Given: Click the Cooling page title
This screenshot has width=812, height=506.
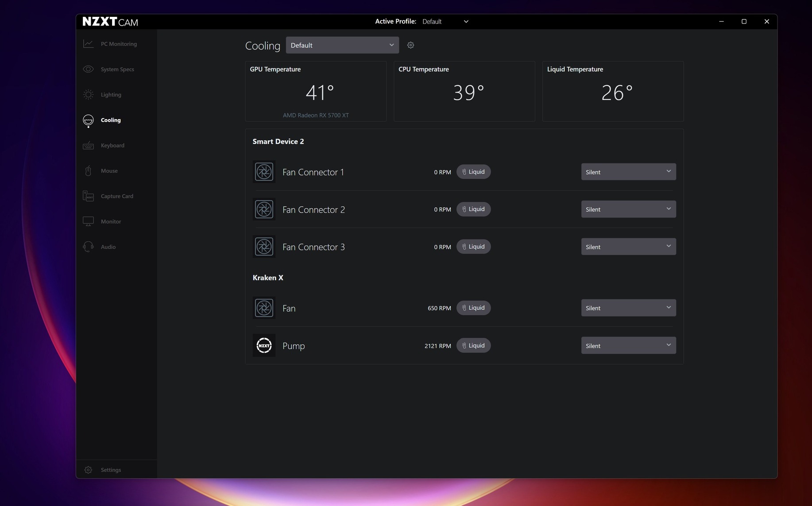Looking at the screenshot, I should point(263,46).
